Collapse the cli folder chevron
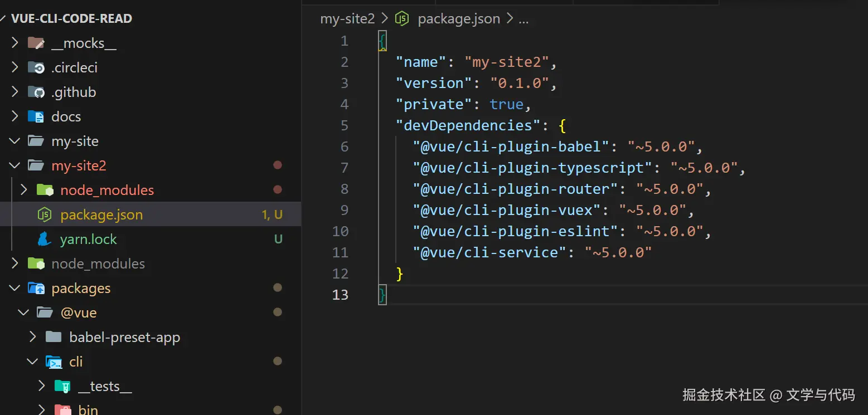868x415 pixels. 33,362
